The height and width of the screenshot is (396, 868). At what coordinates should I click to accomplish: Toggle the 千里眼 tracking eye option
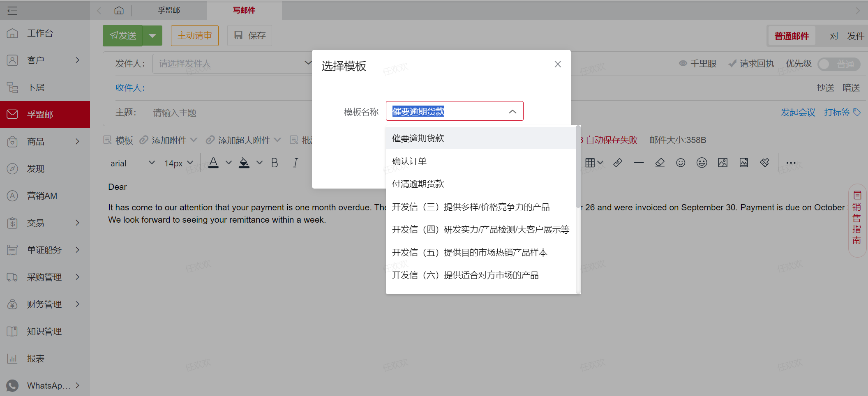697,64
